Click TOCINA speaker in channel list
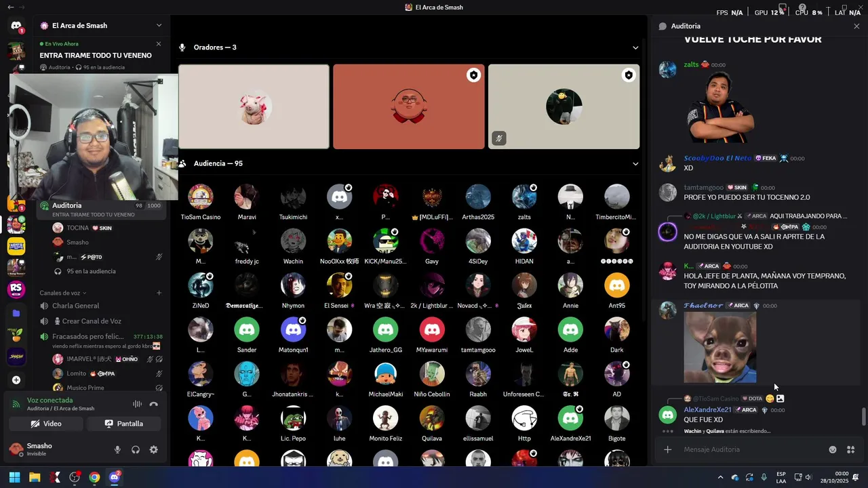 pos(77,228)
